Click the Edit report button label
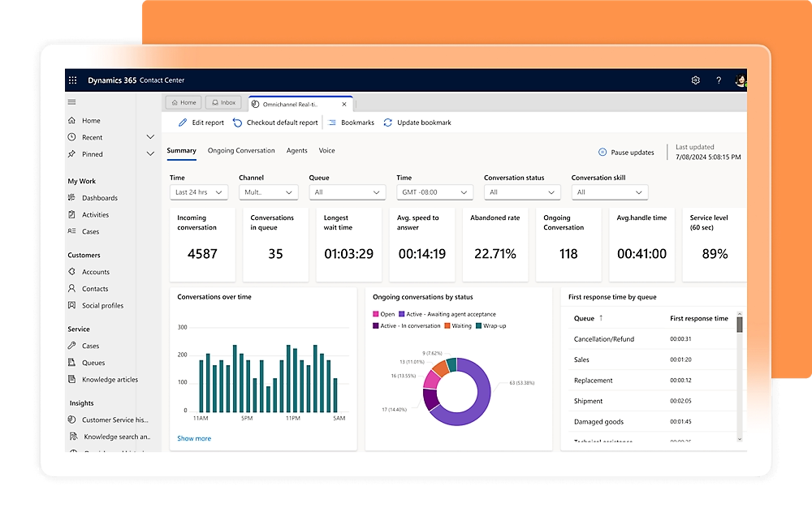 tap(208, 123)
